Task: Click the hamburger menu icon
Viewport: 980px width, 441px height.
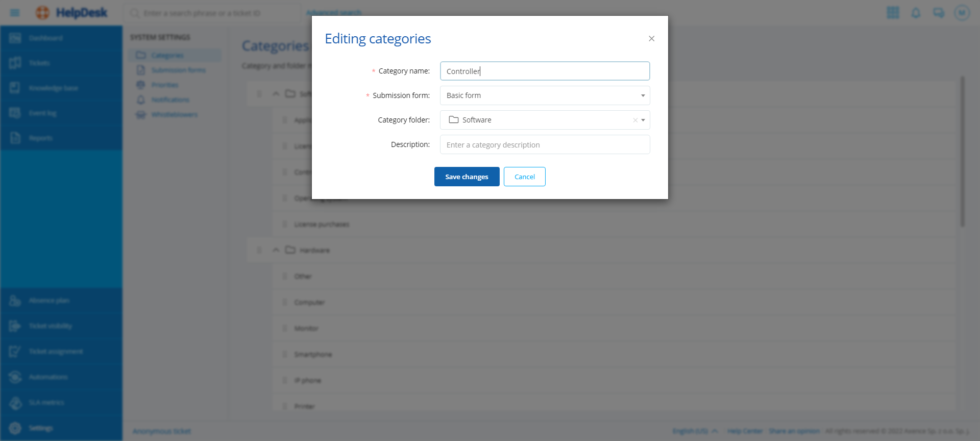Action: point(15,13)
